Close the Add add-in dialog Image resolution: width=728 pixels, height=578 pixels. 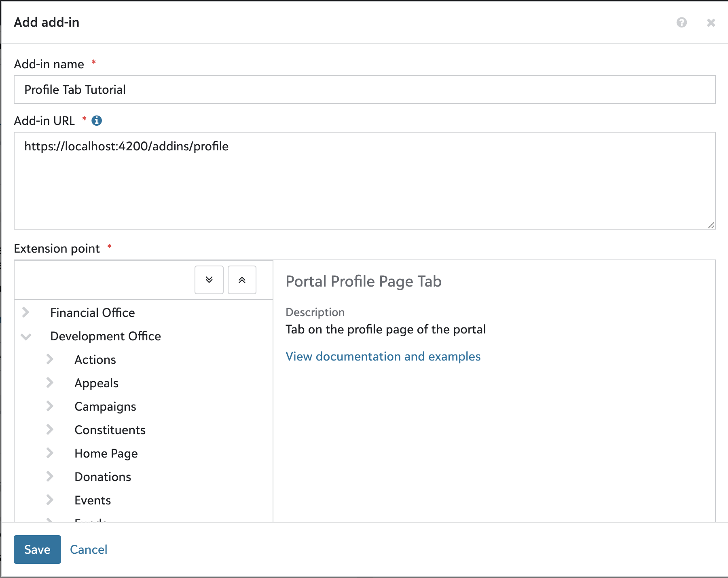click(711, 23)
